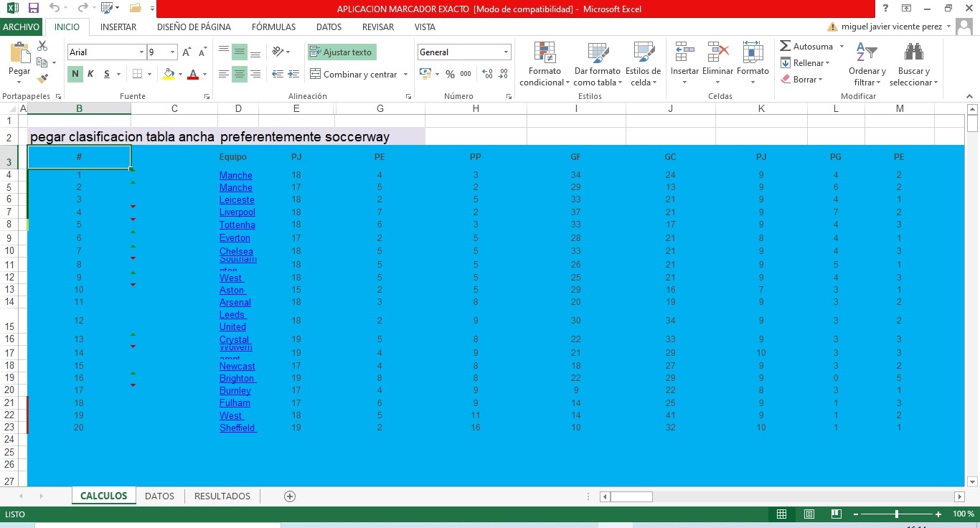Open Ordenar y filtrar menu
This screenshot has height=528, width=980.
[x=867, y=64]
